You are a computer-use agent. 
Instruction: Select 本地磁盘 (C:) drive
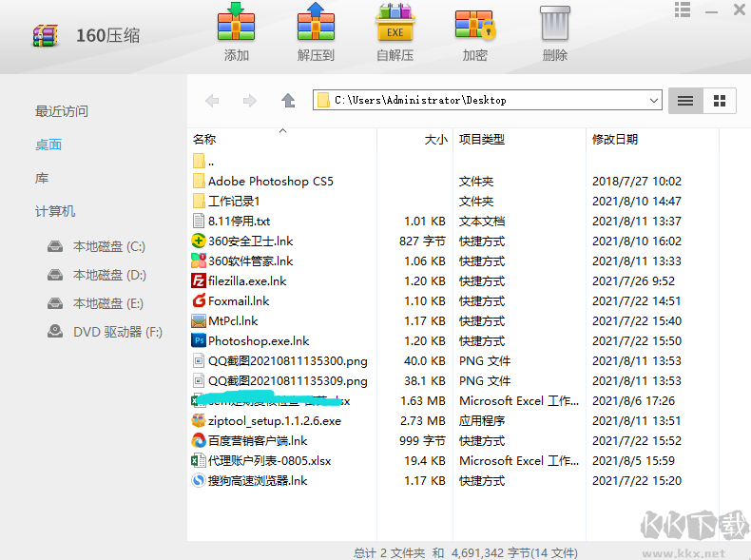coord(96,246)
